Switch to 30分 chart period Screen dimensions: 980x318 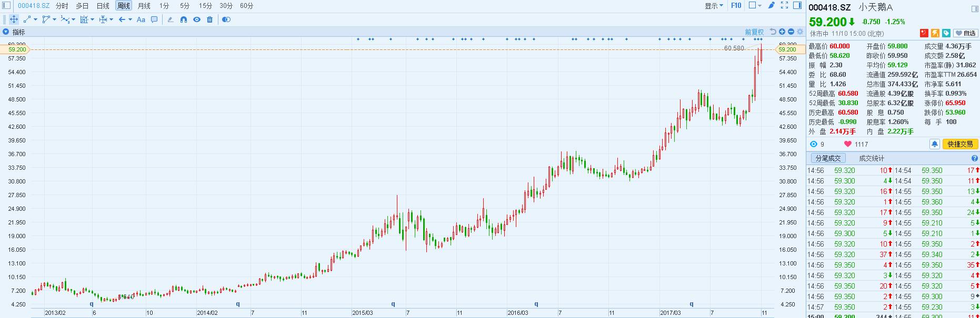(226, 6)
